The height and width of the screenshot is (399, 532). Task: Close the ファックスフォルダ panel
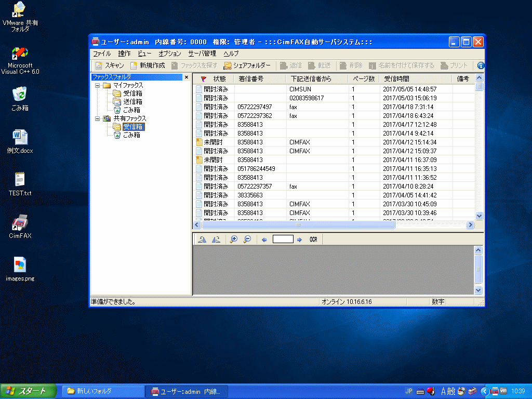[187, 77]
